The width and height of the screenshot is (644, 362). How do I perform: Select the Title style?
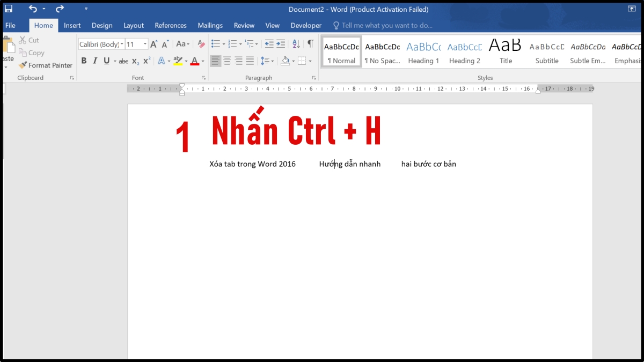(505, 51)
